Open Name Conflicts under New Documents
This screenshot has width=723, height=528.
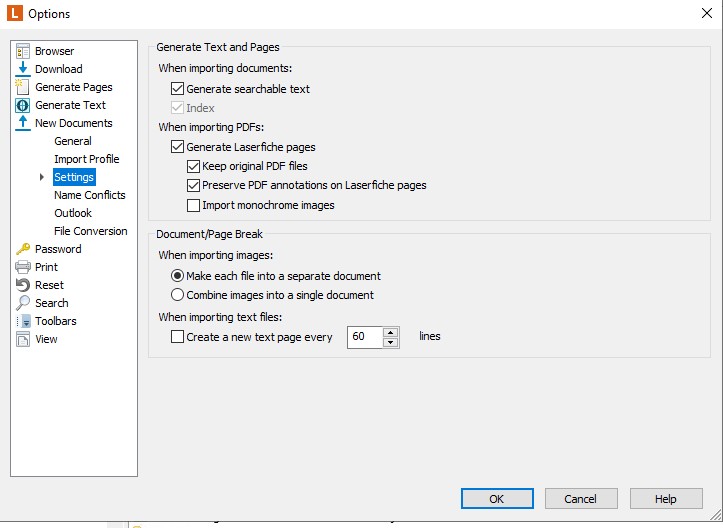tap(89, 195)
